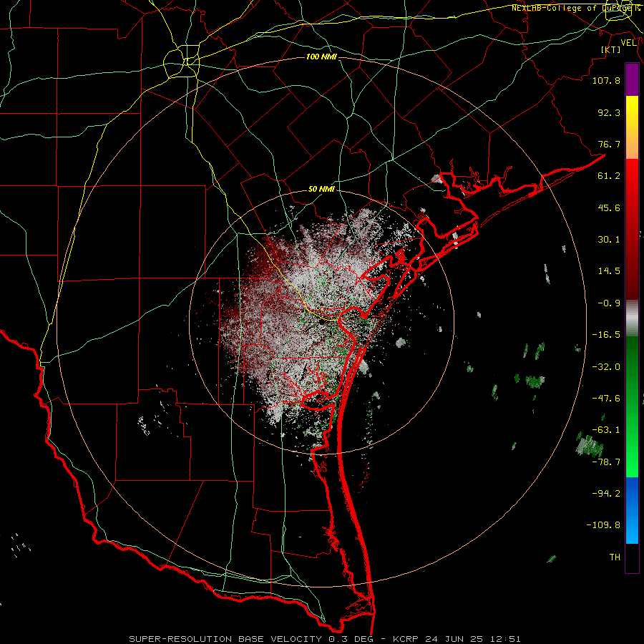Screen dimensions: 644x644
Task: Click the 14.5 value on velocity scale
Action: tap(609, 271)
